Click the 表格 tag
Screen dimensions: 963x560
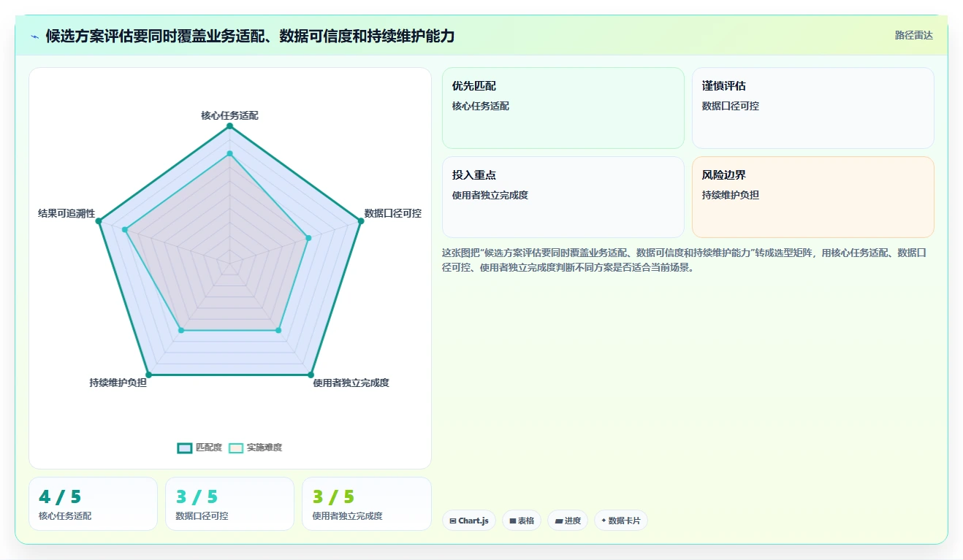pos(522,521)
